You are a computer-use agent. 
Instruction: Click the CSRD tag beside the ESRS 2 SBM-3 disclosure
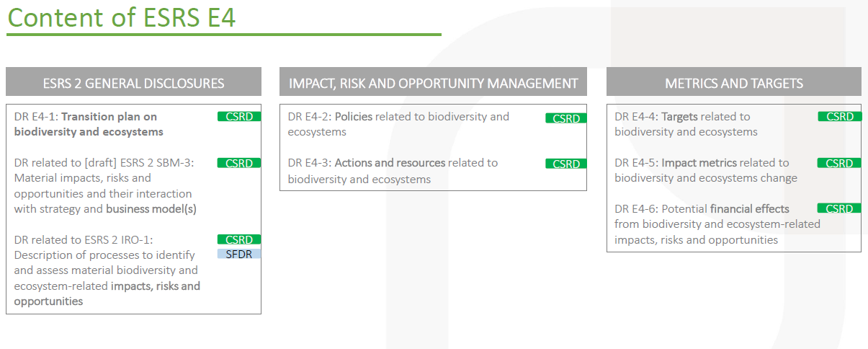pyautogui.click(x=239, y=163)
